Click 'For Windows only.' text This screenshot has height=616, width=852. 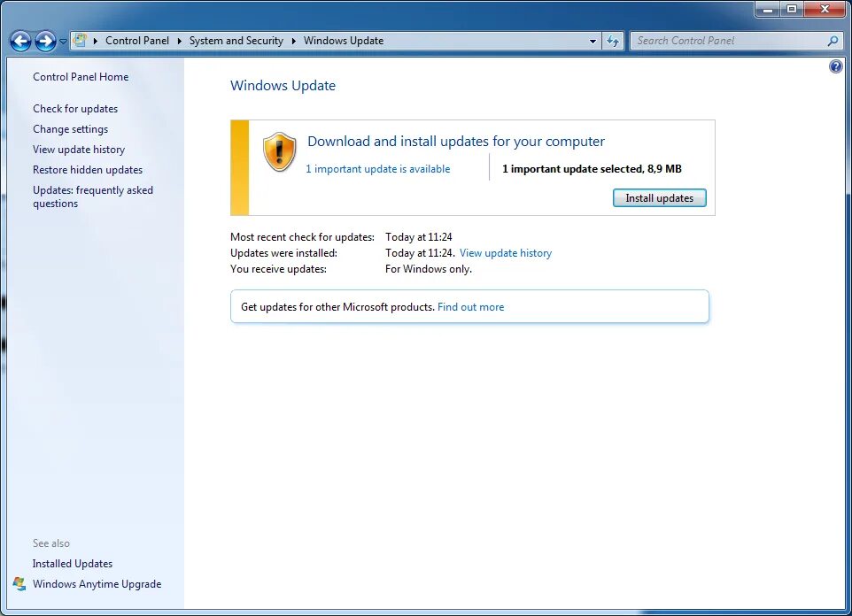(x=429, y=269)
